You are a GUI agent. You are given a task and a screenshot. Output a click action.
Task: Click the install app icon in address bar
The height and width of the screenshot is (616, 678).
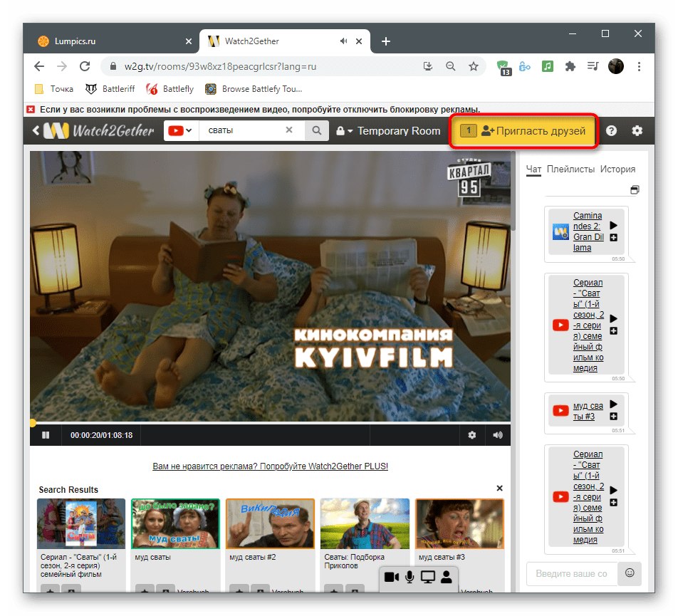click(x=427, y=66)
